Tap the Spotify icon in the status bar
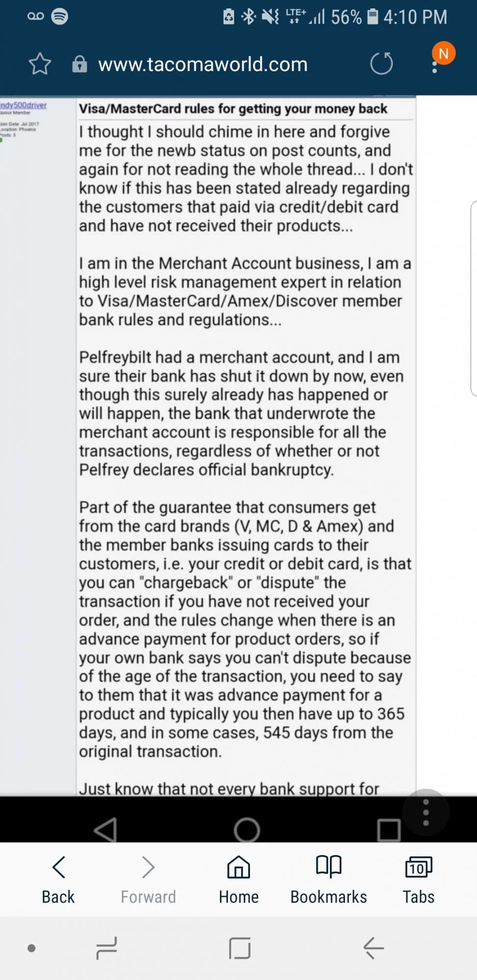Screen dimensions: 477x980 [59, 16]
